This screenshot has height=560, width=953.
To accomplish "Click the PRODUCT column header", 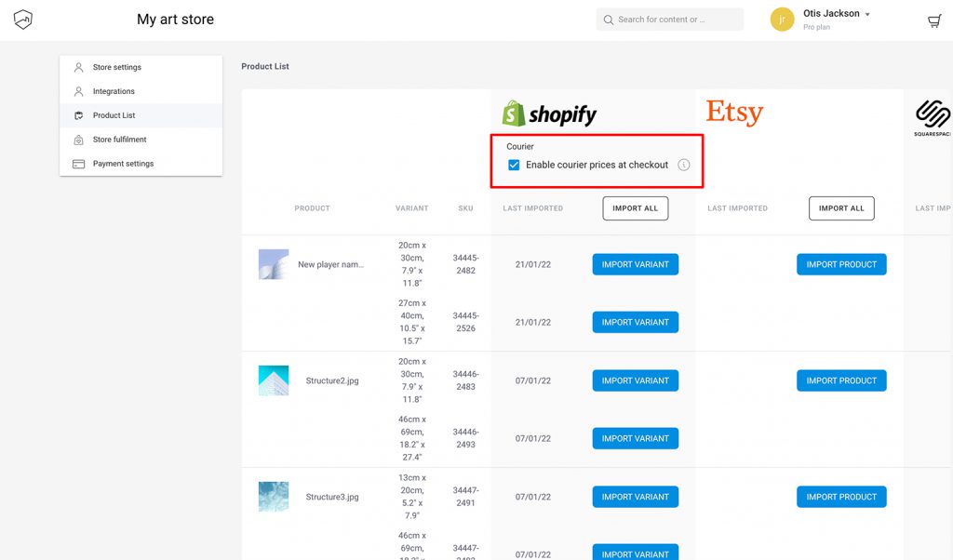I will tap(312, 208).
